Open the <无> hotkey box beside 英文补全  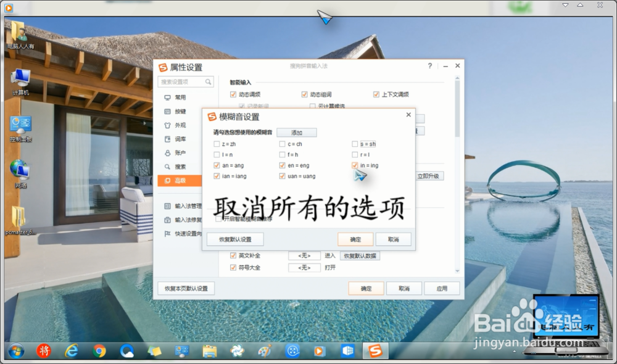(x=304, y=256)
